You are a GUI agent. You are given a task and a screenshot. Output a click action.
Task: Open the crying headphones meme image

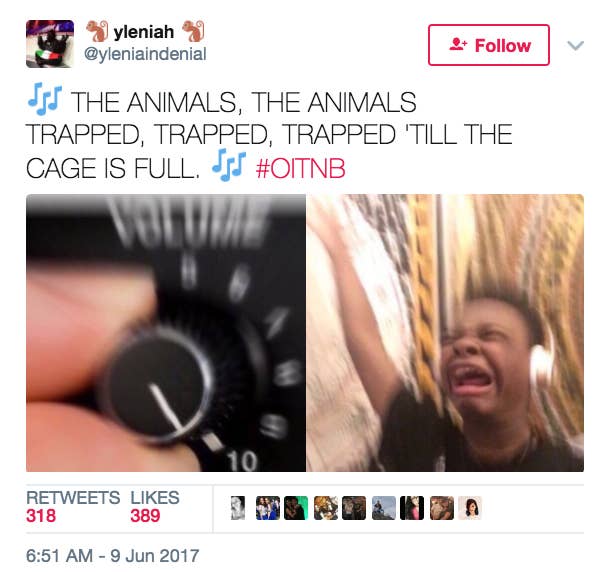click(x=445, y=333)
